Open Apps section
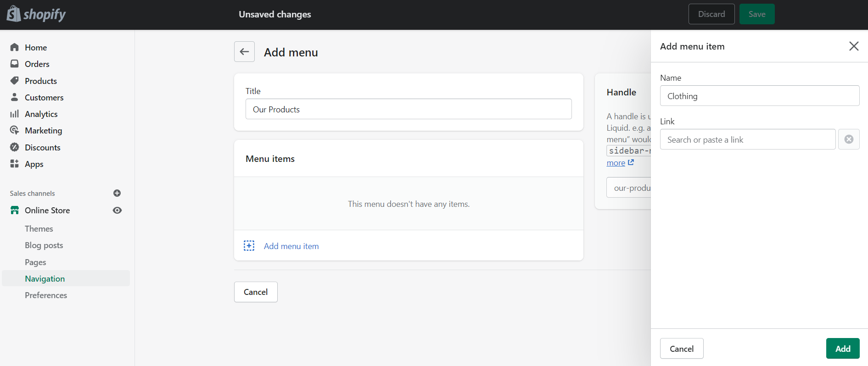The width and height of the screenshot is (868, 366). click(x=34, y=164)
